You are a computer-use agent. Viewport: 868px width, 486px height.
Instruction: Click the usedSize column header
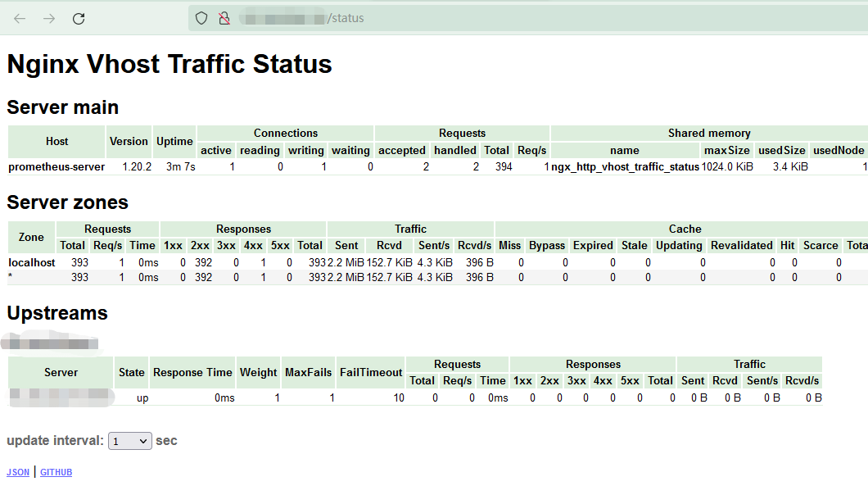coord(782,150)
